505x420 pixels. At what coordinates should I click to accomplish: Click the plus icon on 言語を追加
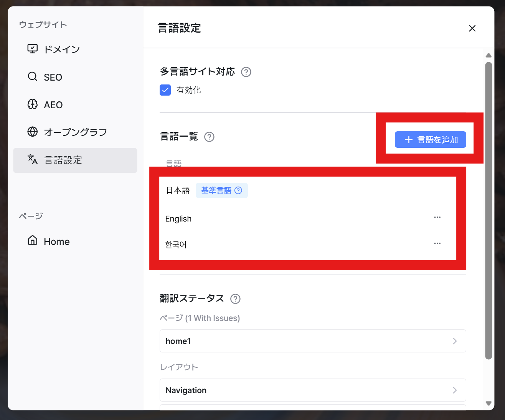pyautogui.click(x=409, y=140)
